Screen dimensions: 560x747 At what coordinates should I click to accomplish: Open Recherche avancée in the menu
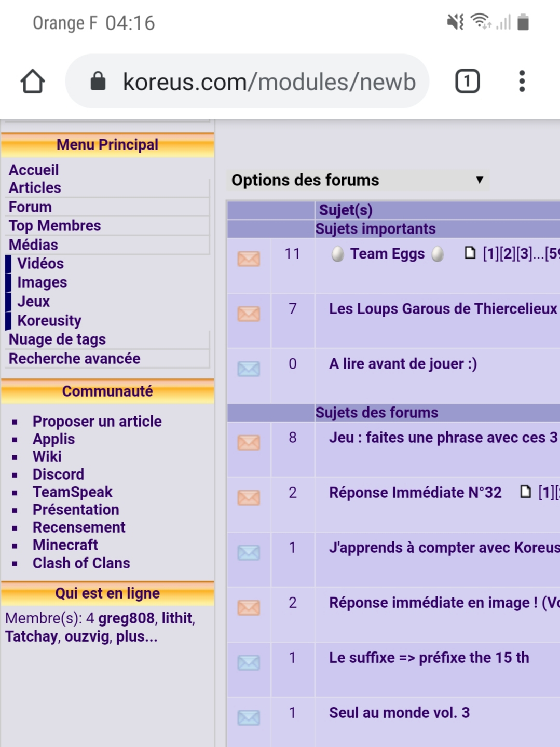pos(74,359)
